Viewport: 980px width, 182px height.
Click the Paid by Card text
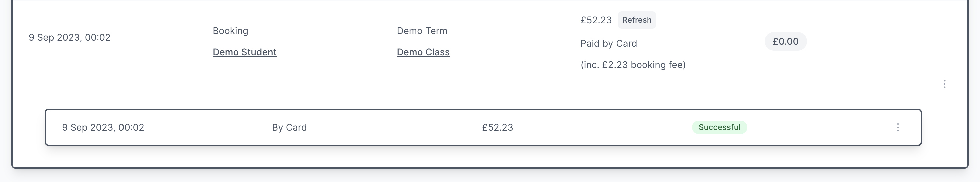[608, 44]
